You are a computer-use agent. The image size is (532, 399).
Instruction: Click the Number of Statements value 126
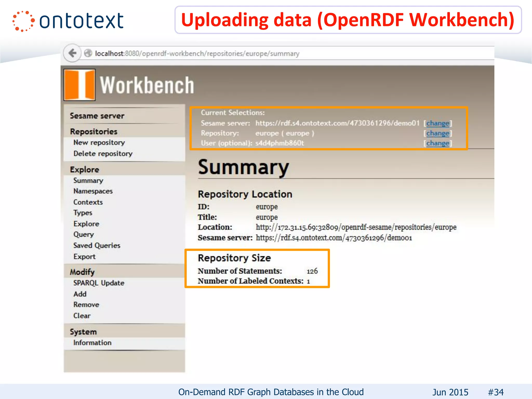coord(312,271)
